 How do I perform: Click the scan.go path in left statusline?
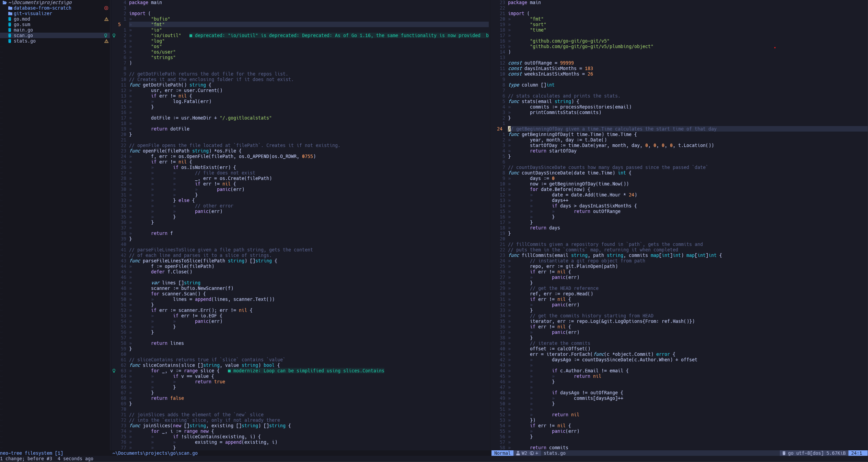pos(155,453)
